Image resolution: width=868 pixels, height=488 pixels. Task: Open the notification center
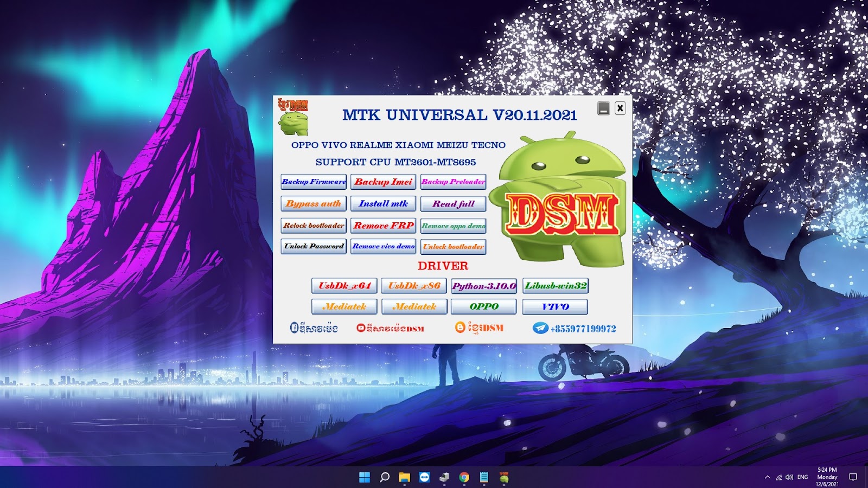click(x=853, y=477)
